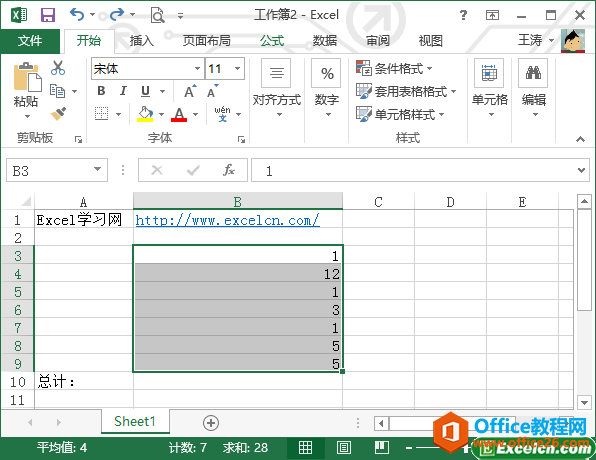This screenshot has width=596, height=460.
Task: Switch to the 视图 View tab
Action: point(431,40)
